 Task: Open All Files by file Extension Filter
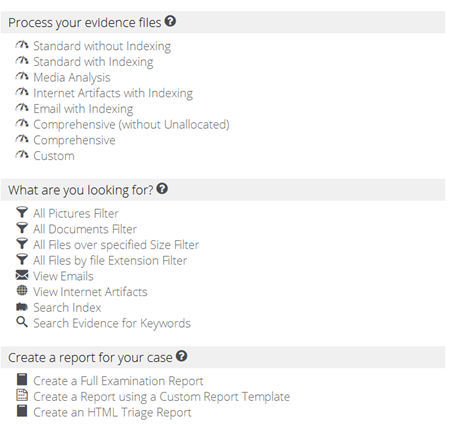110,261
